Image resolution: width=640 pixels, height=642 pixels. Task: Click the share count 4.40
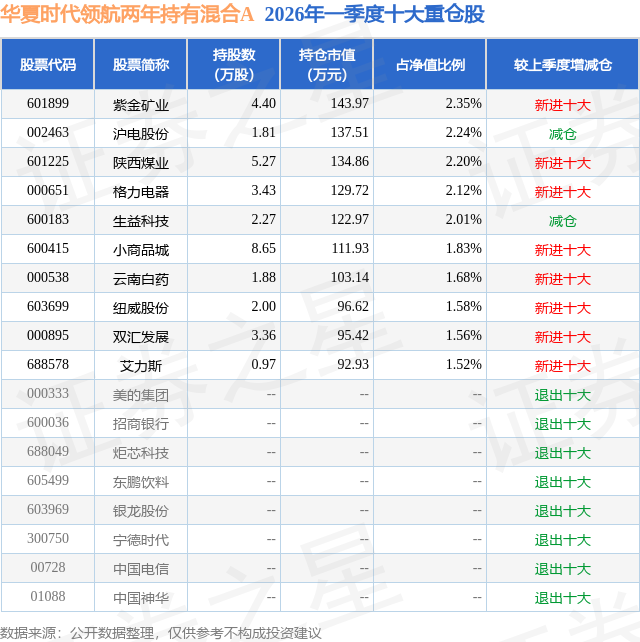click(x=263, y=103)
